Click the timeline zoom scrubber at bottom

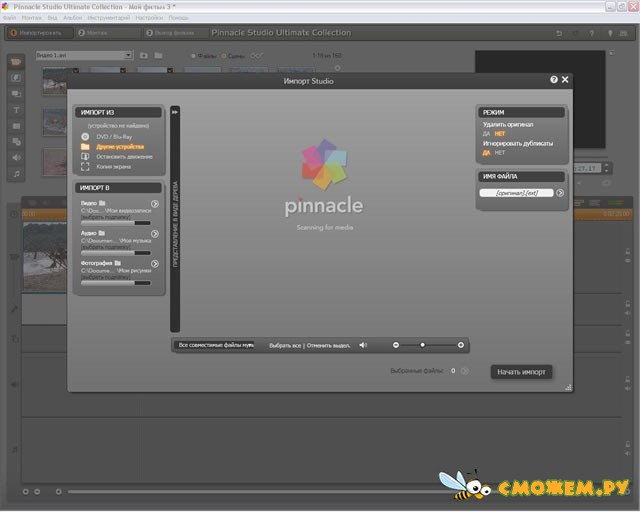[59, 492]
